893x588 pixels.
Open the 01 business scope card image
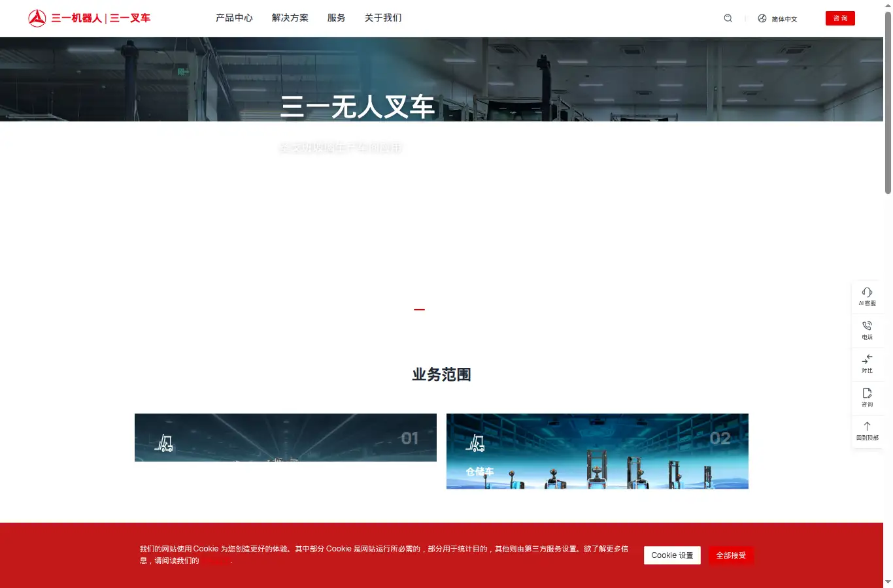pyautogui.click(x=286, y=438)
